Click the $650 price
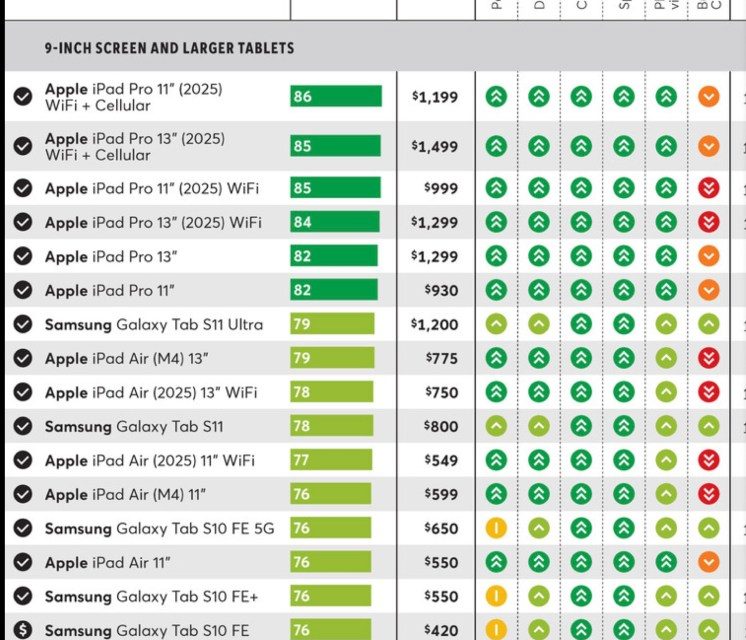This screenshot has width=746, height=640. (441, 528)
